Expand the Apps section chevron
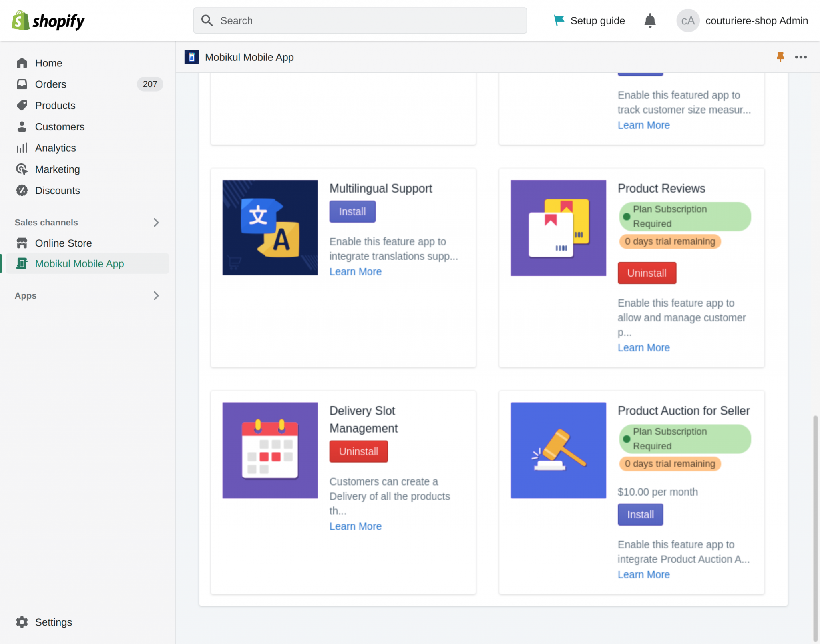Viewport: 820px width, 644px height. point(156,295)
